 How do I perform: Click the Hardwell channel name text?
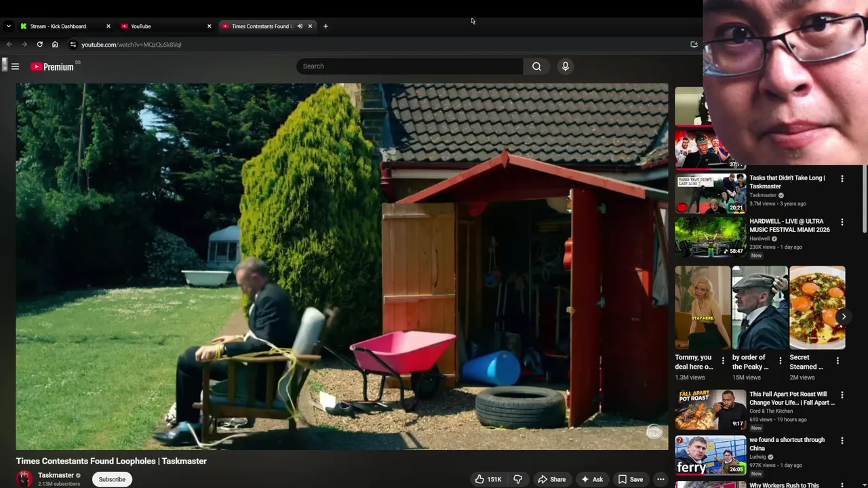(759, 239)
